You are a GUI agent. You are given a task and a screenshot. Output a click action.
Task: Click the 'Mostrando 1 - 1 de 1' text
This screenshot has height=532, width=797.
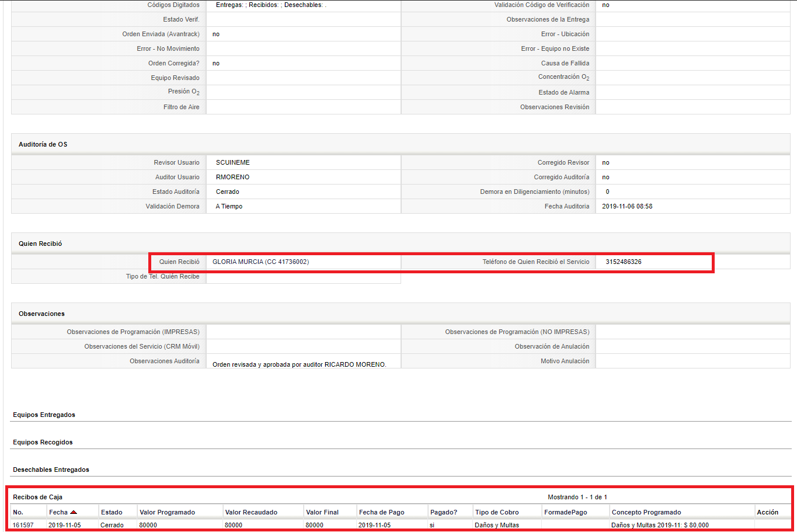[577, 497]
